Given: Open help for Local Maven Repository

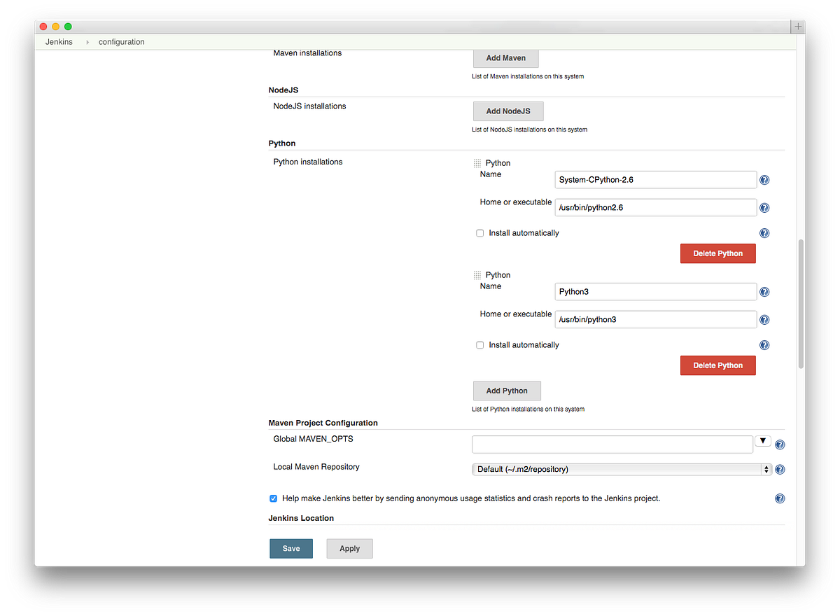Looking at the screenshot, I should tap(780, 469).
